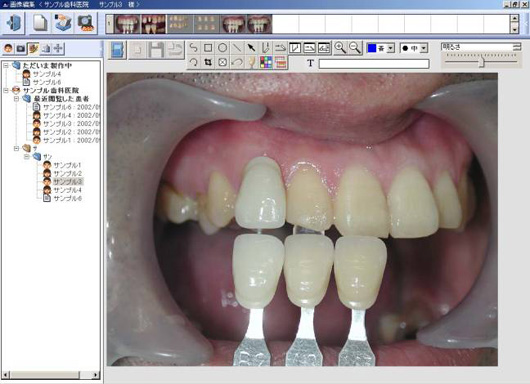The image size is (530, 384).
Task: Select サンプル1 in the lower patient list
Action: click(67, 165)
